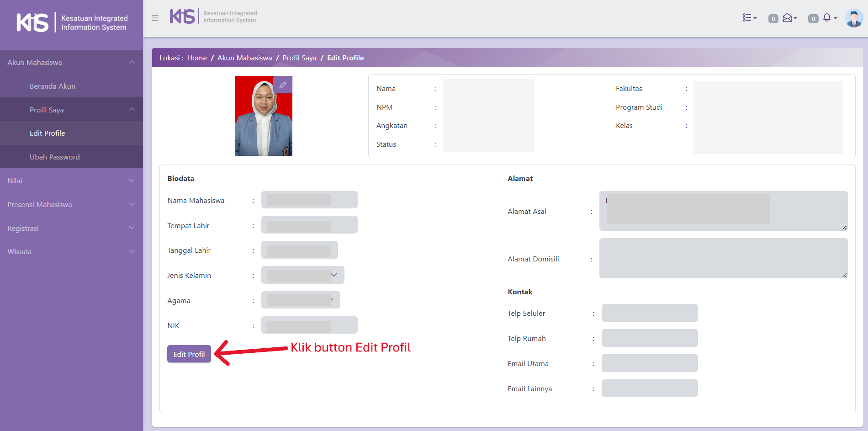Click the pencil icon on profile photo

(283, 85)
